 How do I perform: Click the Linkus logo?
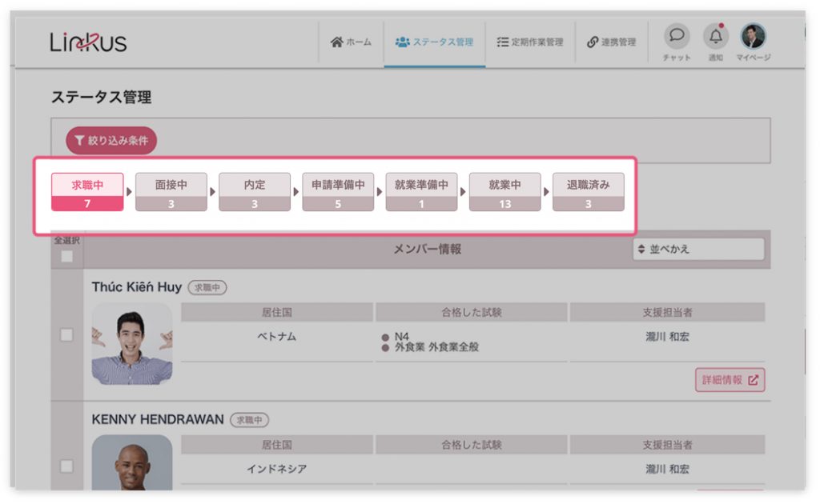(88, 42)
